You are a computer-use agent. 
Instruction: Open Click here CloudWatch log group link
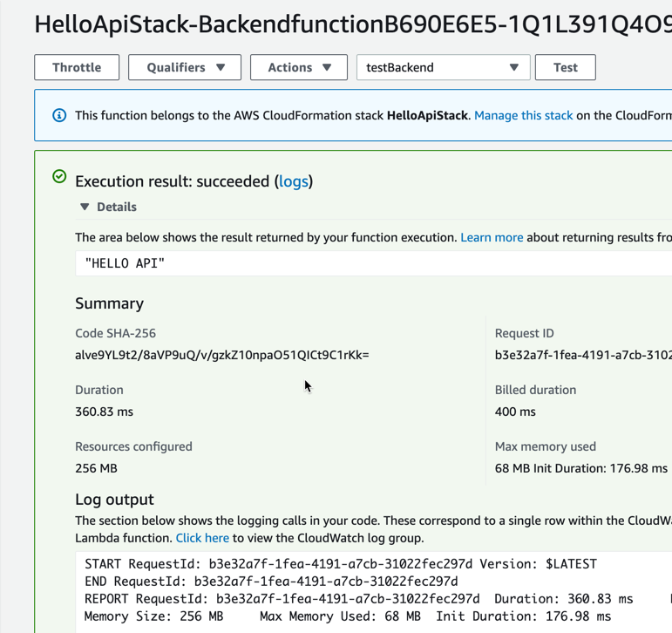[x=202, y=538]
